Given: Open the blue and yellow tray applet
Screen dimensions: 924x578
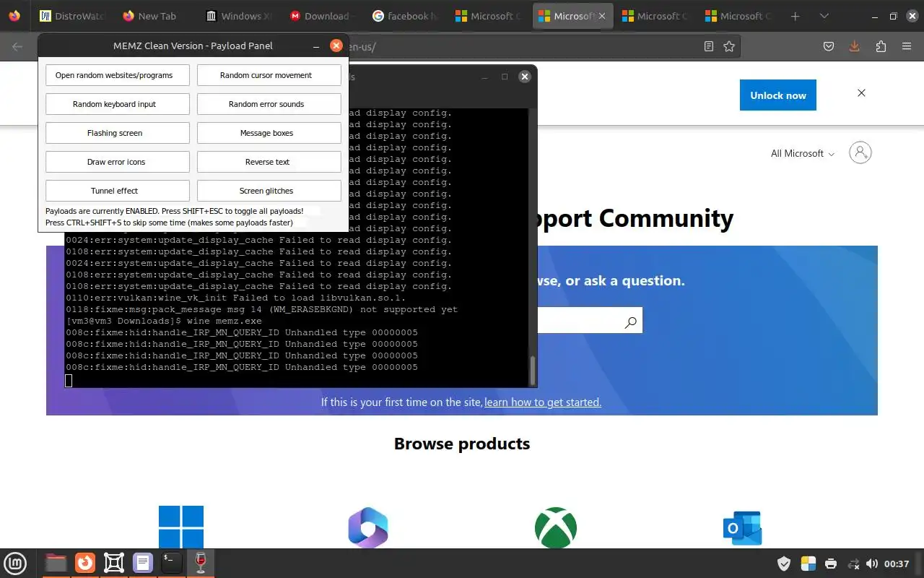Looking at the screenshot, I should pyautogui.click(x=808, y=564).
